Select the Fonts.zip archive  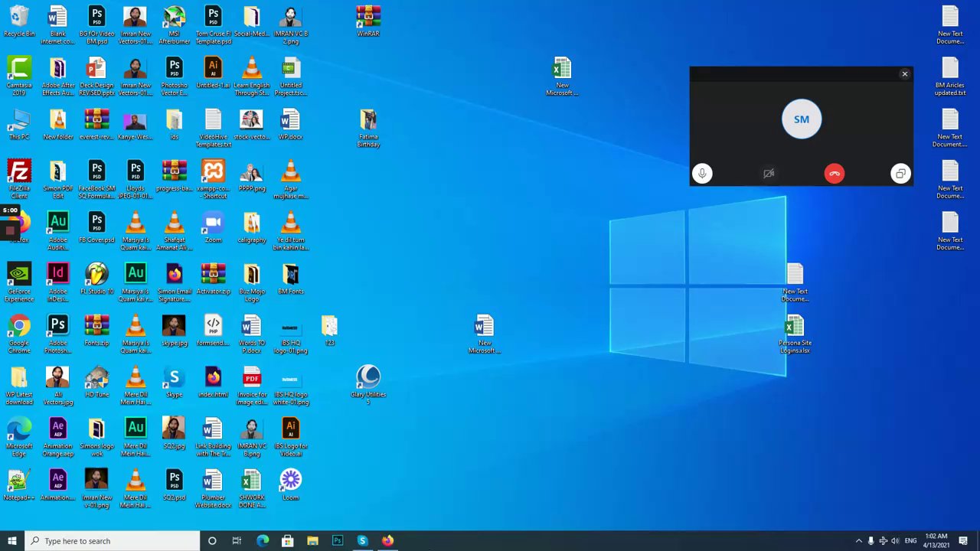coord(96,331)
